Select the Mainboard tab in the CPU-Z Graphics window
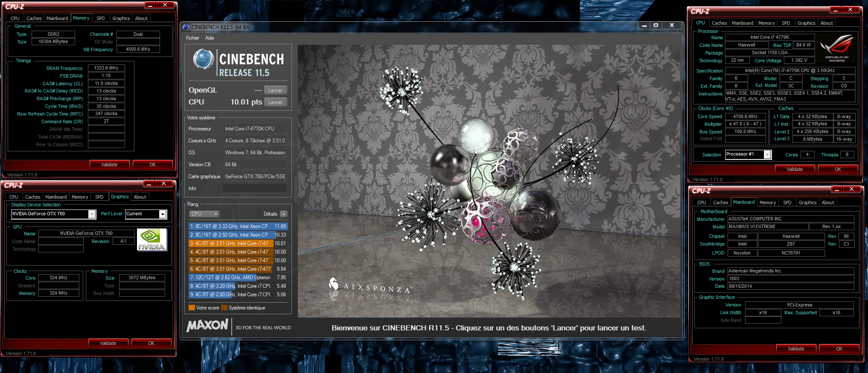868x373 pixels. (x=56, y=197)
